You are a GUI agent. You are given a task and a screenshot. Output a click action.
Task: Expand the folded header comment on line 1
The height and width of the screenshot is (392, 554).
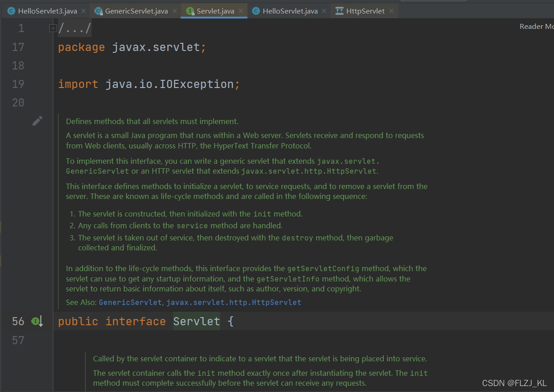point(53,28)
